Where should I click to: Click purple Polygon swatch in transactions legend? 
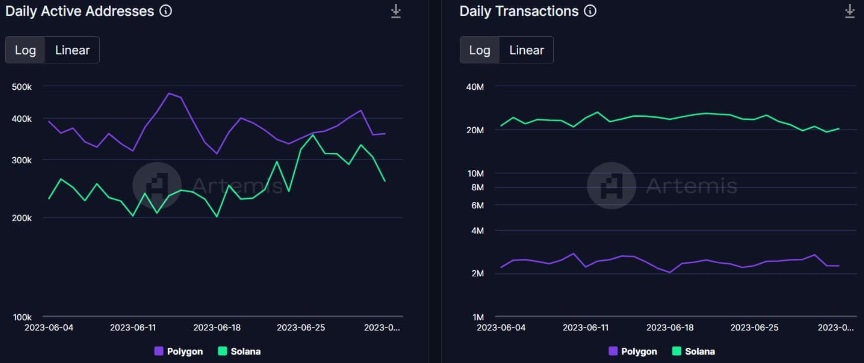coord(613,351)
